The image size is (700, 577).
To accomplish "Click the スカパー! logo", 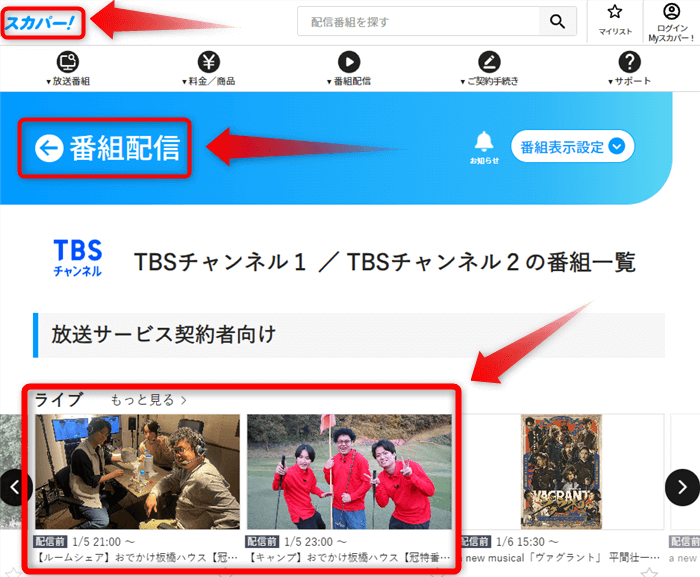I will click(39, 22).
